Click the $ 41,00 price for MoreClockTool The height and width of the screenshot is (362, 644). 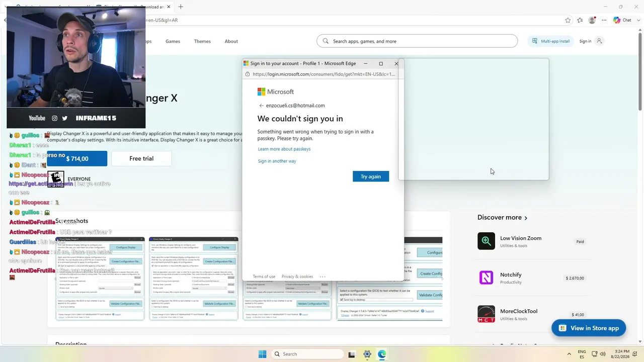coord(578,315)
